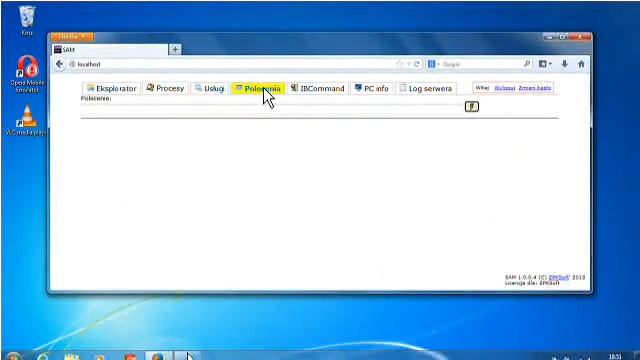Click the Firefox home icon

pyautogui.click(x=581, y=64)
